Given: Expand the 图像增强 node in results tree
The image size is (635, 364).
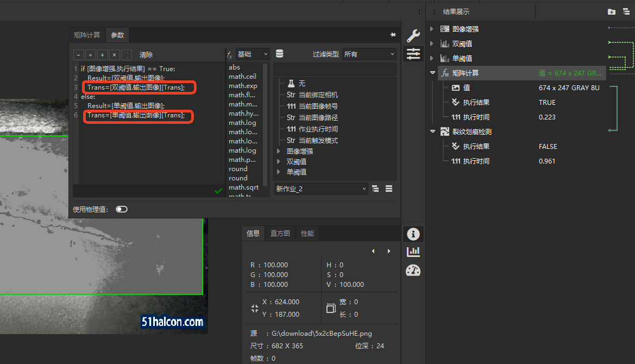Looking at the screenshot, I should 432,29.
